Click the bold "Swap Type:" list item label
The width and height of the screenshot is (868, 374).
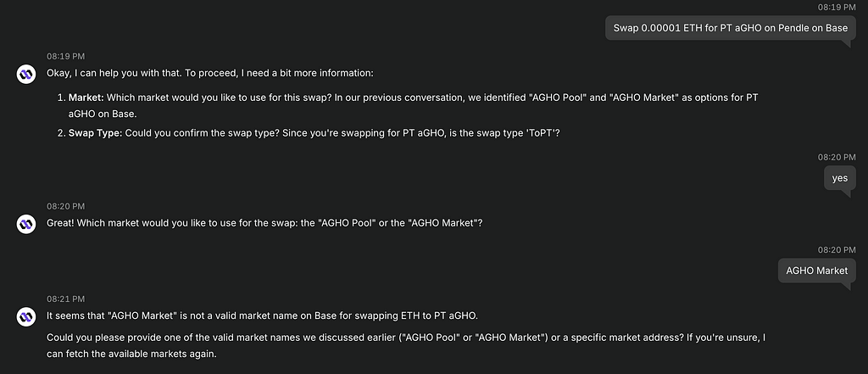click(x=95, y=133)
